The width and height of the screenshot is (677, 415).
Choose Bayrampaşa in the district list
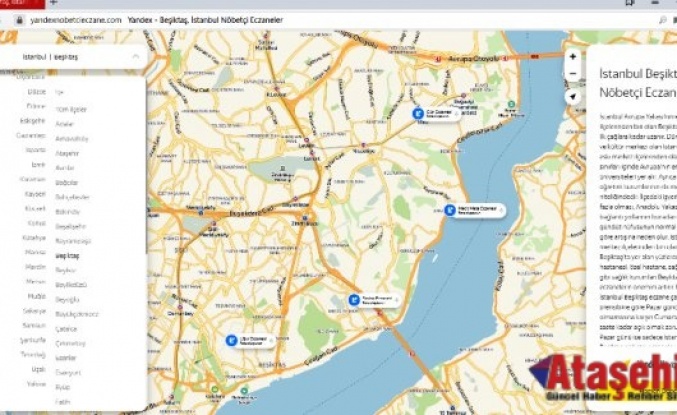pyautogui.click(x=73, y=241)
